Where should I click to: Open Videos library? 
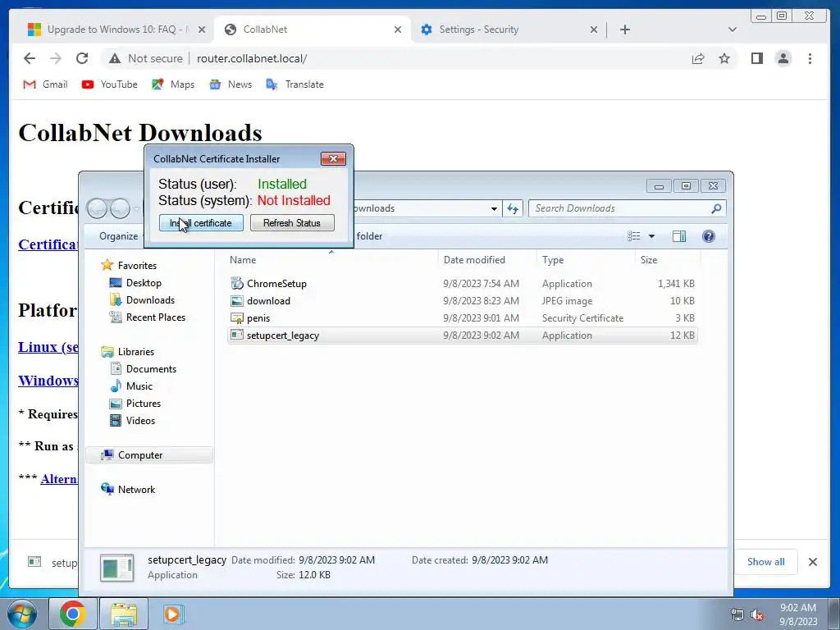(140, 421)
